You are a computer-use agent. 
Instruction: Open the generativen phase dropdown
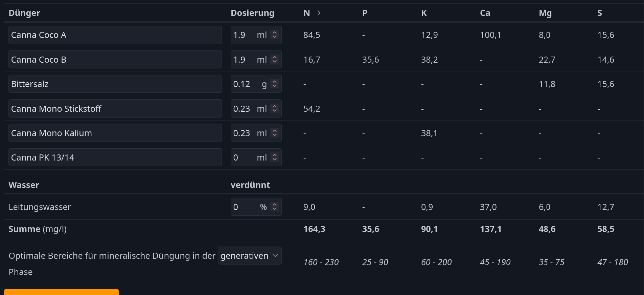(x=250, y=256)
